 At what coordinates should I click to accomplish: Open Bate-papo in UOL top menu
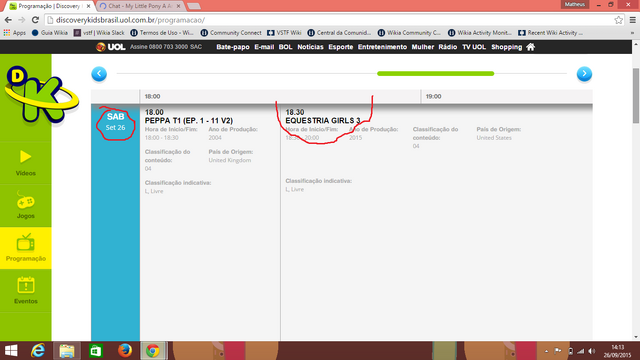(x=233, y=47)
